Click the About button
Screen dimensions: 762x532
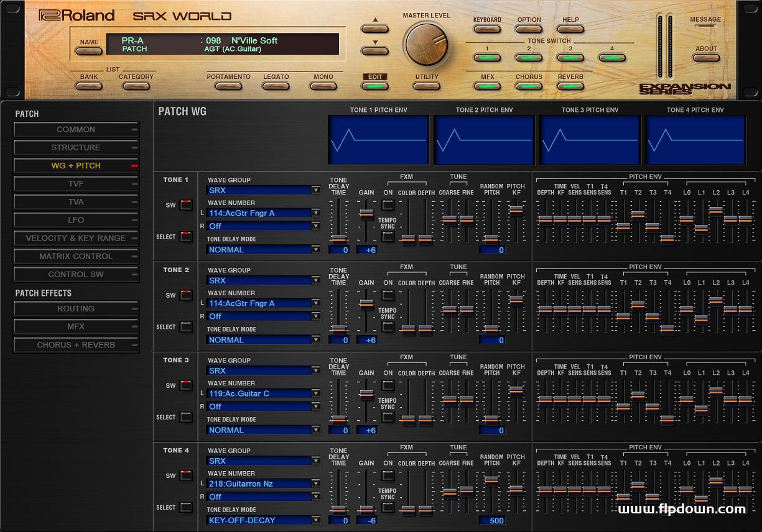(x=706, y=58)
